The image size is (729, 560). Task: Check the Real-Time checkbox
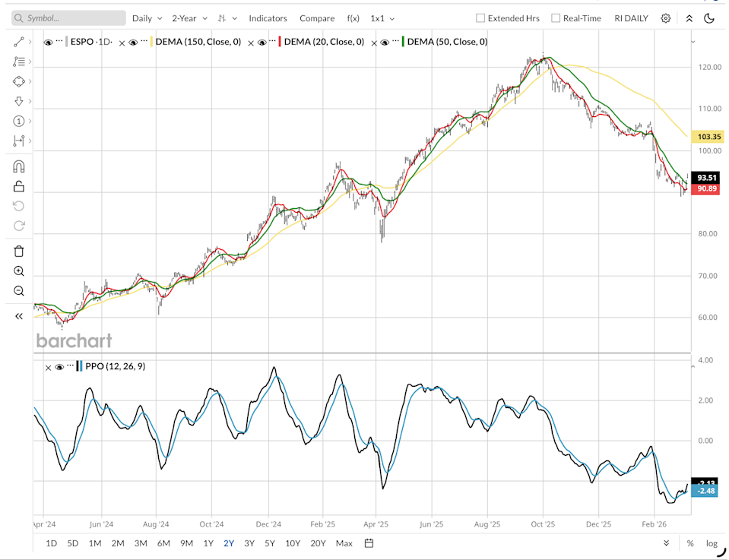click(556, 18)
